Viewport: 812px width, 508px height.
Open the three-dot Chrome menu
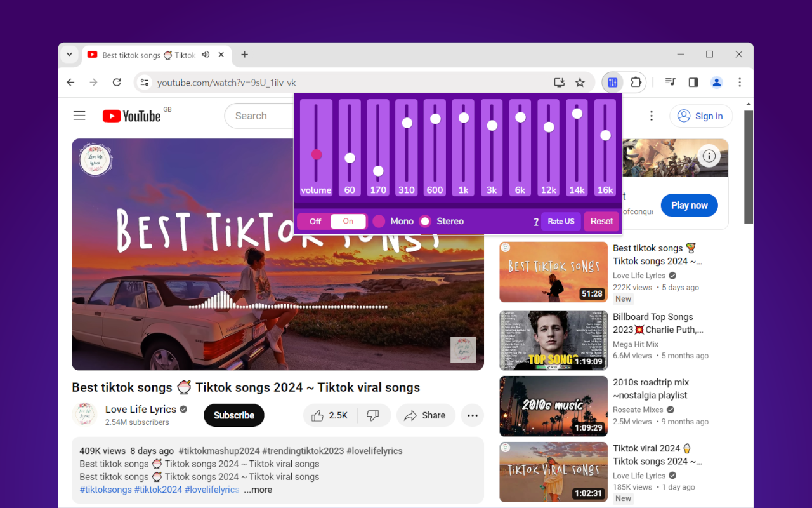[x=740, y=82]
